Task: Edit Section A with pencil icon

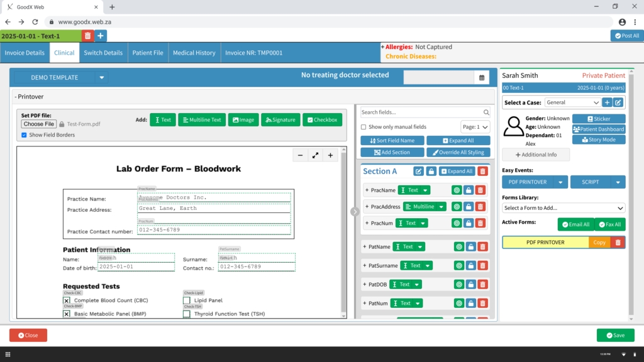Action: [418, 171]
